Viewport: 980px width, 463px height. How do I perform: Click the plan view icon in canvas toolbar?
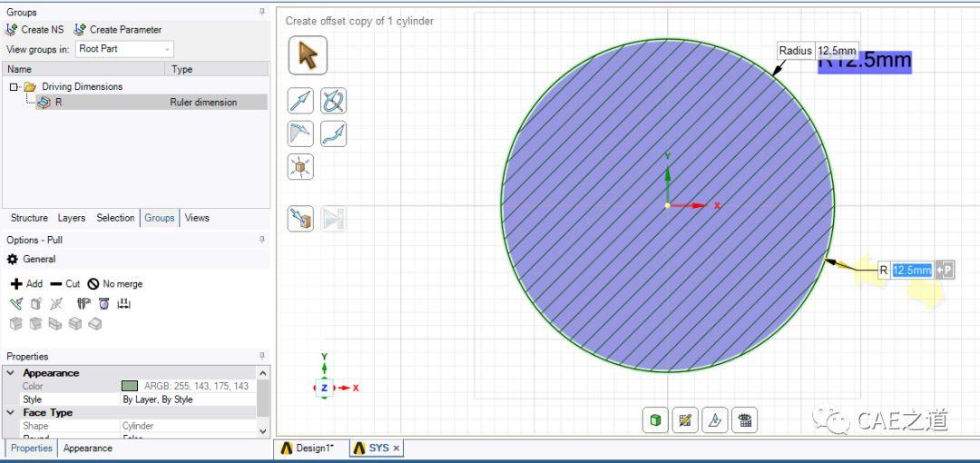pos(715,419)
